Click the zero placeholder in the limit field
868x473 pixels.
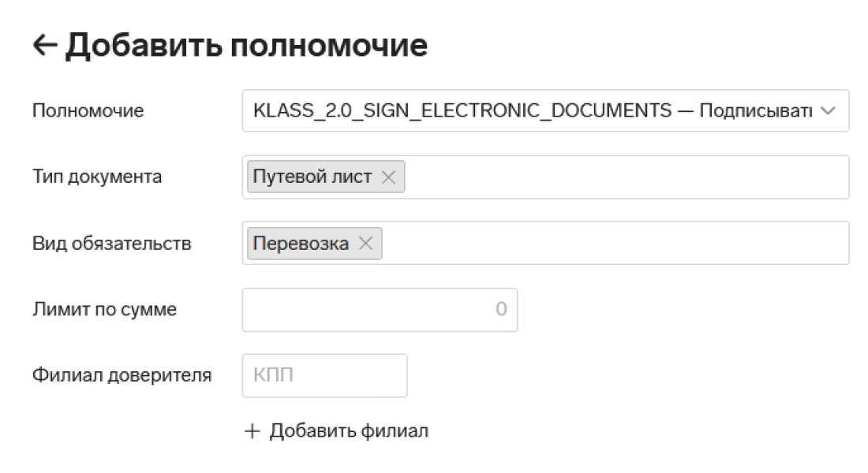(501, 310)
